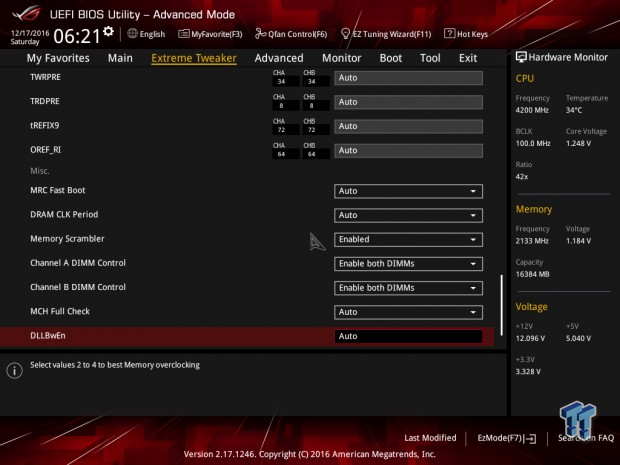This screenshot has height=465, width=620.
Task: Open Channel B DIMM Control dropdown
Action: (408, 288)
